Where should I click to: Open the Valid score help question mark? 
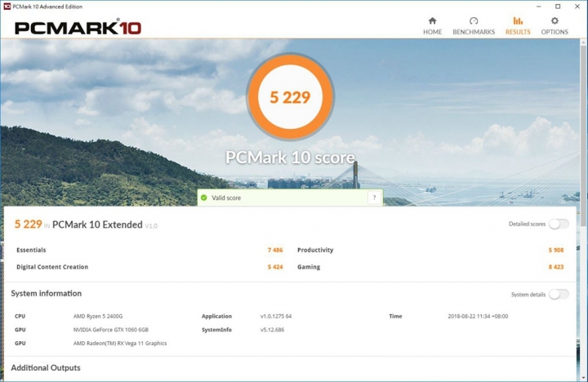(374, 198)
